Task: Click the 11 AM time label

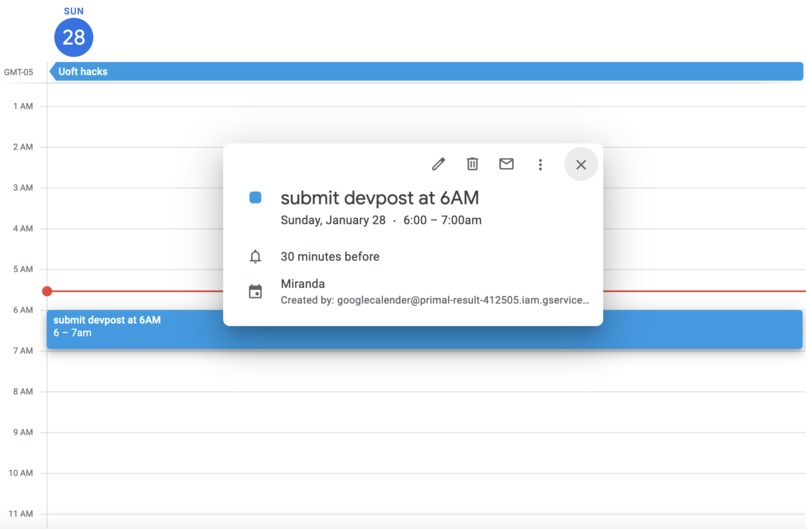Action: click(x=21, y=514)
